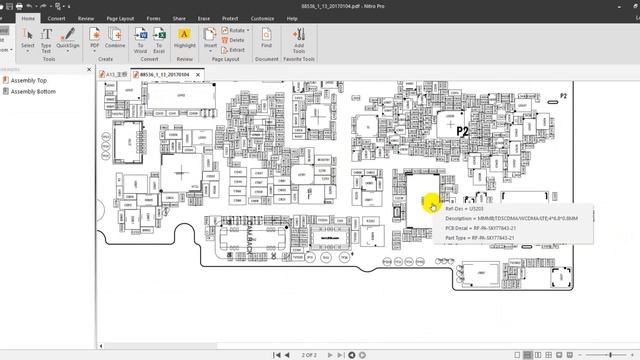Click the Extract pages button
The width and height of the screenshot is (640, 360).
pyautogui.click(x=233, y=50)
